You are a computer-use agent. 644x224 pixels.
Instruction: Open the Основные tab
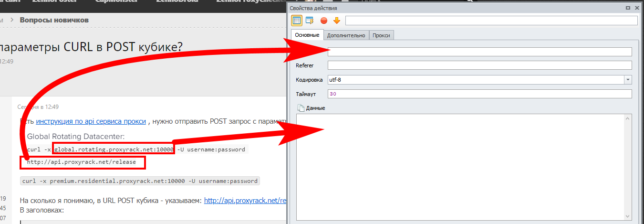307,35
